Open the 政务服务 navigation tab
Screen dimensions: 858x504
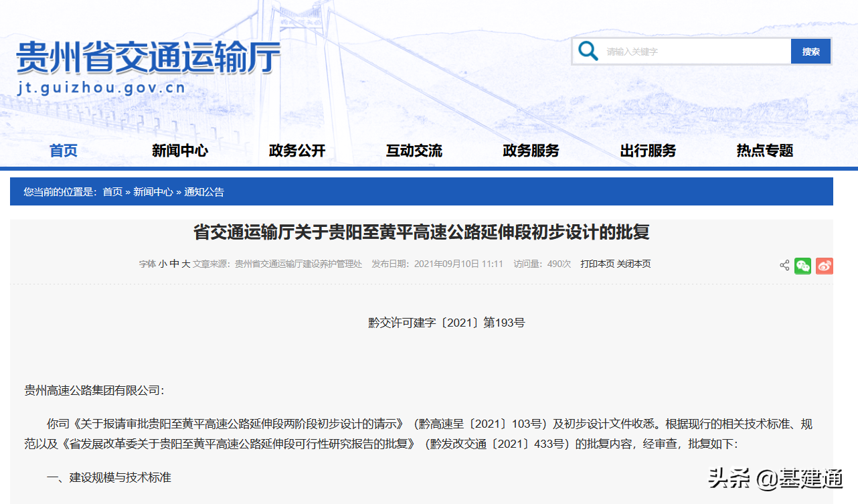[x=531, y=151]
